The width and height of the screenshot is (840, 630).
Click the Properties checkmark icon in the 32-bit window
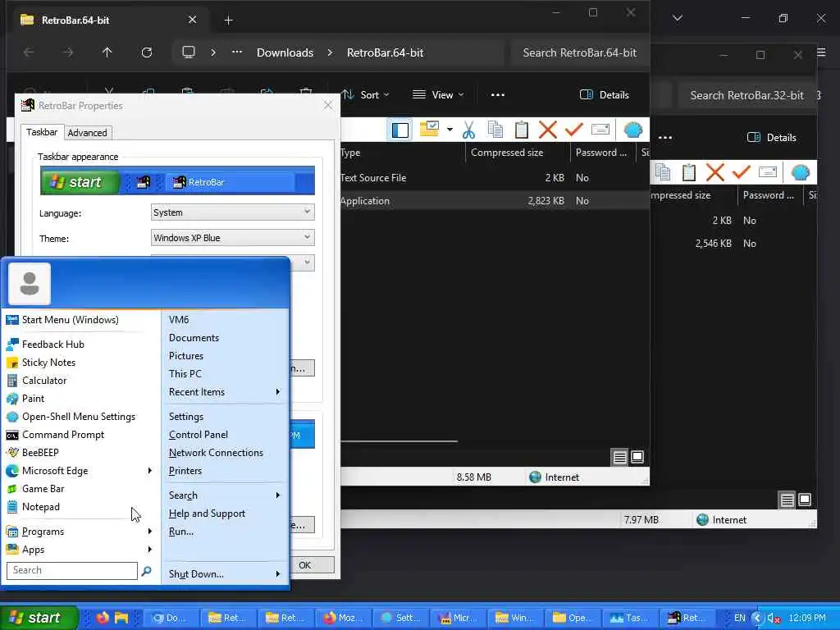742,172
